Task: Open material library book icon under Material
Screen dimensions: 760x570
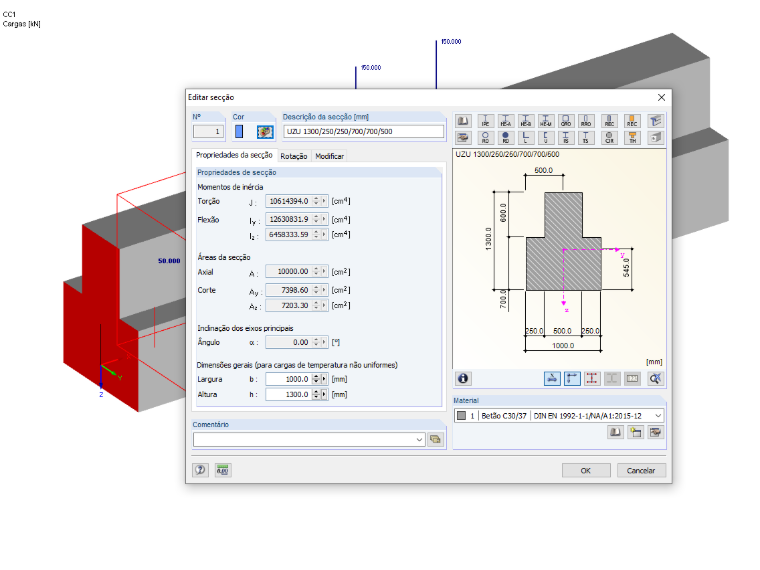Action: click(615, 432)
